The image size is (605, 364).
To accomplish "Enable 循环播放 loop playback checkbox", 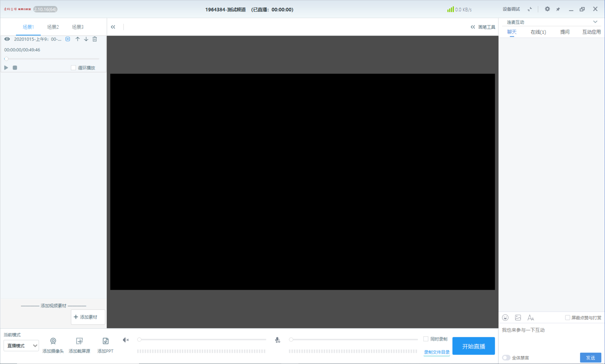I will (x=73, y=68).
